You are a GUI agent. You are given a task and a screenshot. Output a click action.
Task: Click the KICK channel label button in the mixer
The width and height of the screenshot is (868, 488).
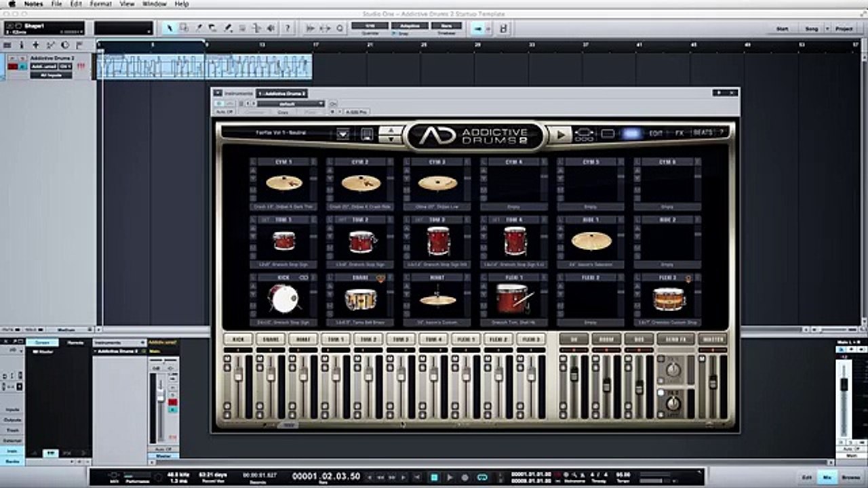pos(238,339)
